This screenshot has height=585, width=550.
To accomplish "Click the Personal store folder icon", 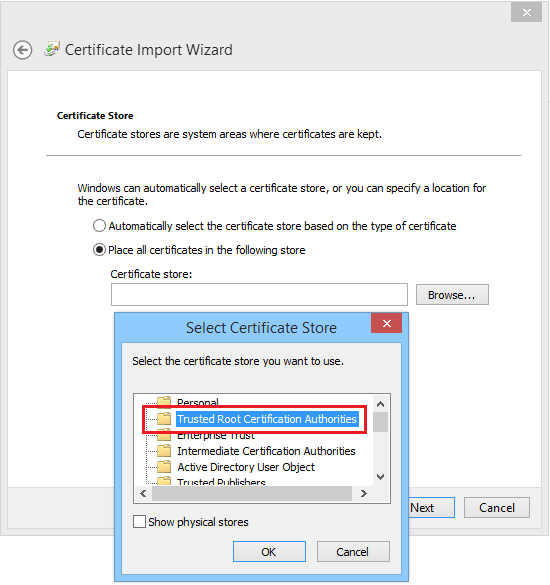I will pos(163,401).
